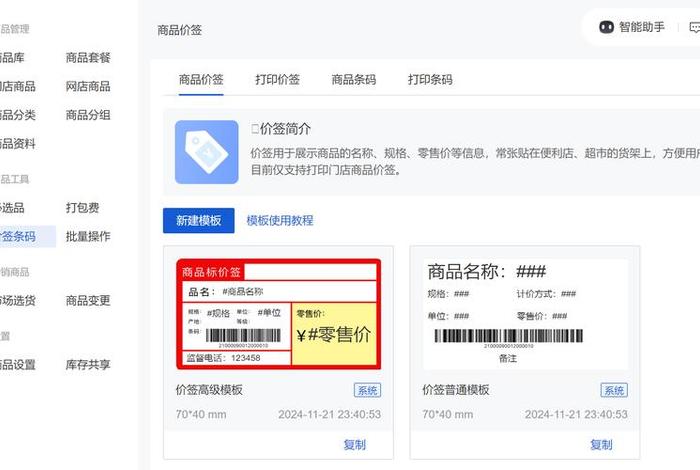Click the 价签高级模板 template name
The width and height of the screenshot is (700, 470).
pyautogui.click(x=209, y=390)
